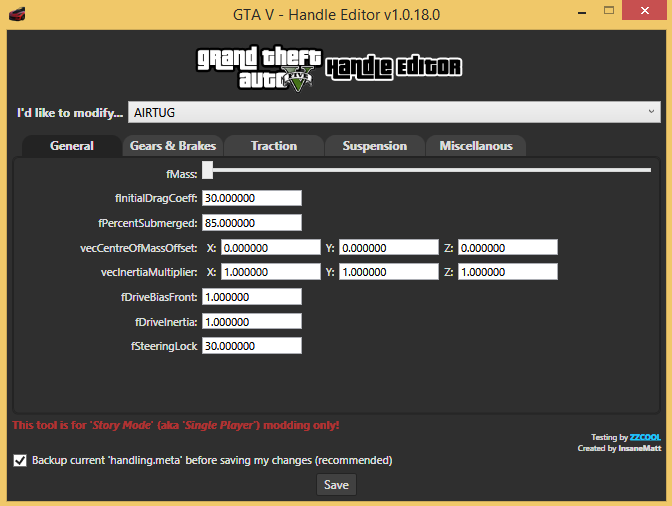
Task: Click the vecInertiaMultiplier label
Action: (x=149, y=272)
